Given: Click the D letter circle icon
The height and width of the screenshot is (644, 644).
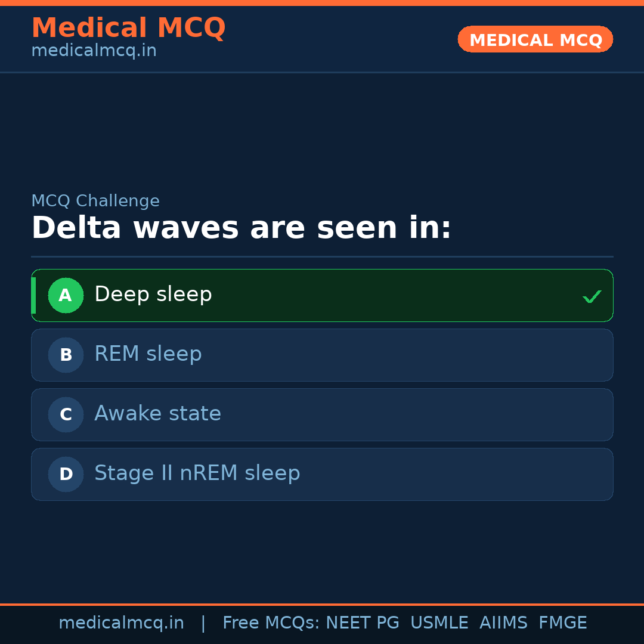Looking at the screenshot, I should pos(66,474).
